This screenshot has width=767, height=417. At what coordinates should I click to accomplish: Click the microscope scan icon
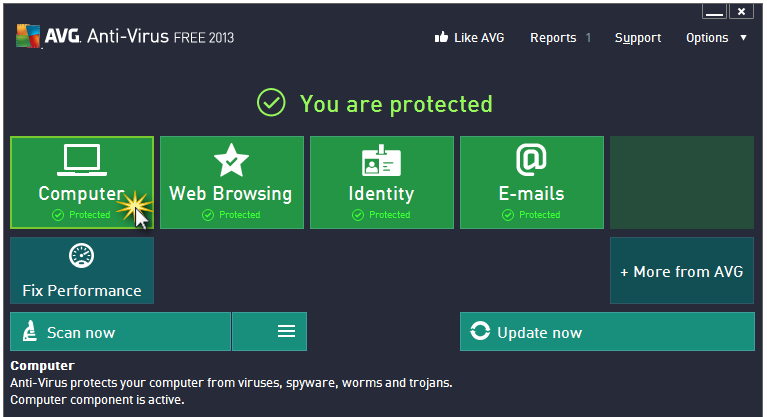(30, 331)
